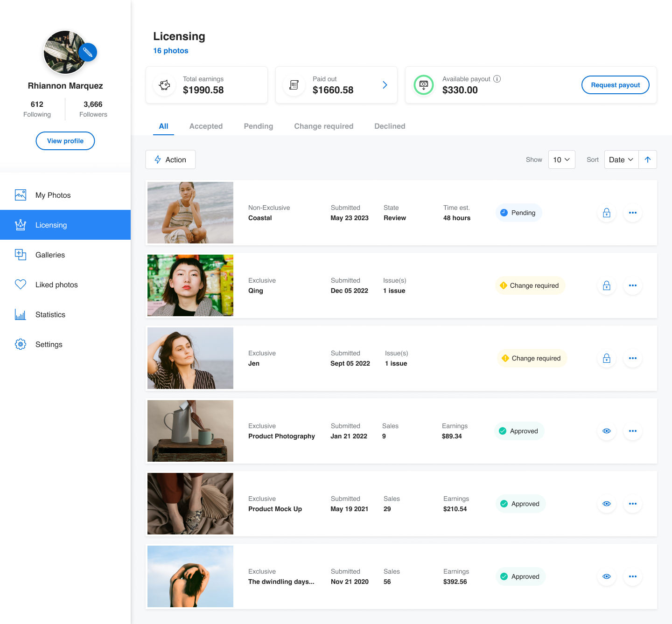Toggle visibility eye for The dwindling days
The height and width of the screenshot is (624, 672).
[607, 576]
